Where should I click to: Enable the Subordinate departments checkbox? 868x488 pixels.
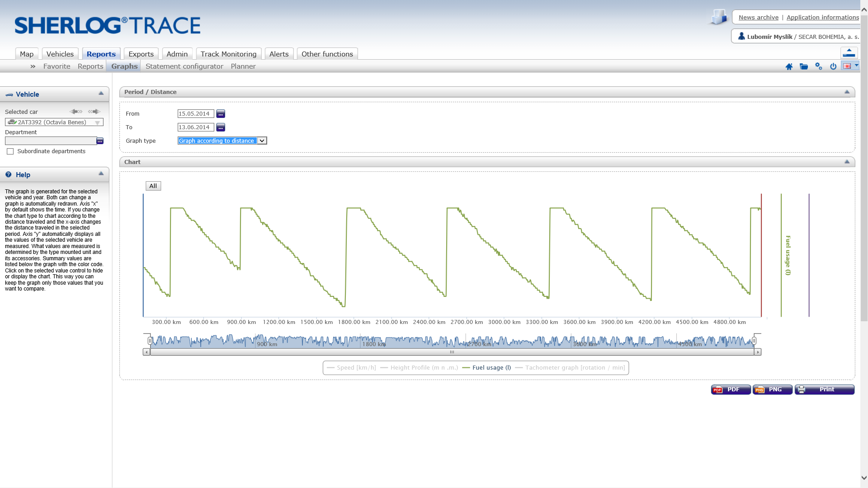(10, 151)
